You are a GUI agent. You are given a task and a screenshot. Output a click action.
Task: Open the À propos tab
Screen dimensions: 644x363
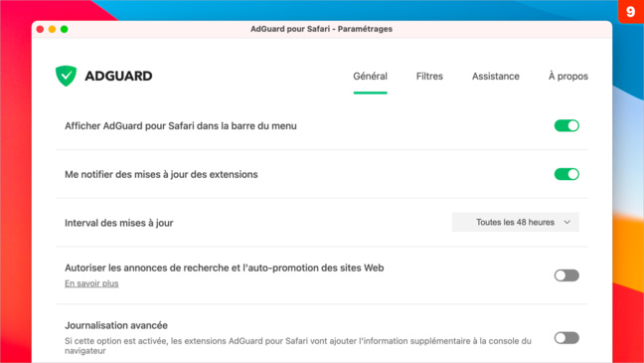coord(568,77)
